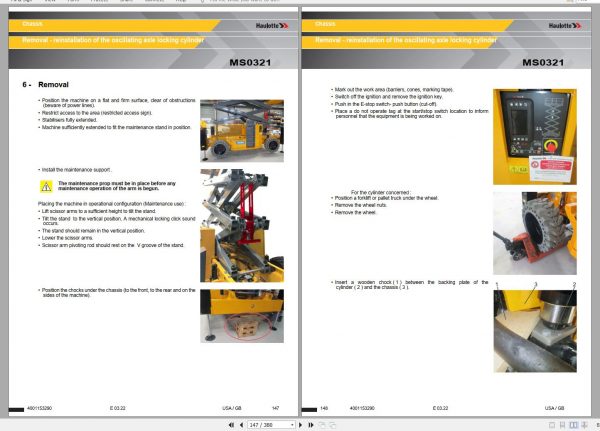Click the chocks under chassis photo
The width and height of the screenshot is (600, 431).
(242, 316)
